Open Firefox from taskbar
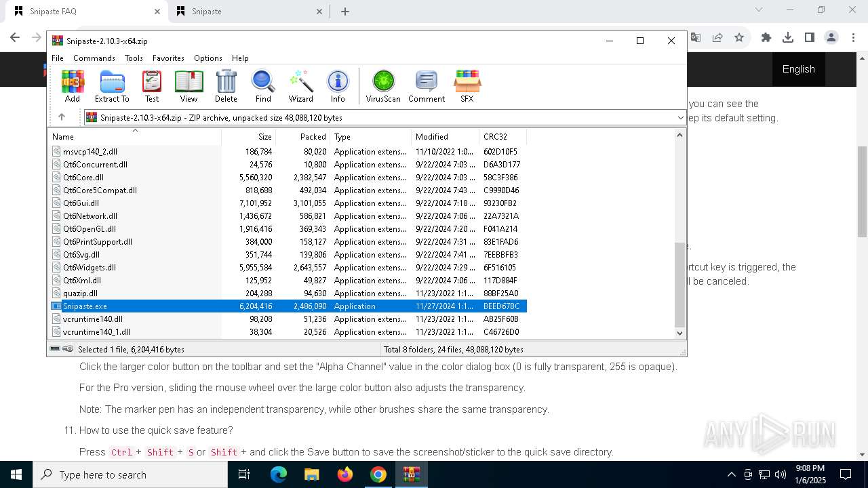The height and width of the screenshot is (488, 868). point(345,474)
